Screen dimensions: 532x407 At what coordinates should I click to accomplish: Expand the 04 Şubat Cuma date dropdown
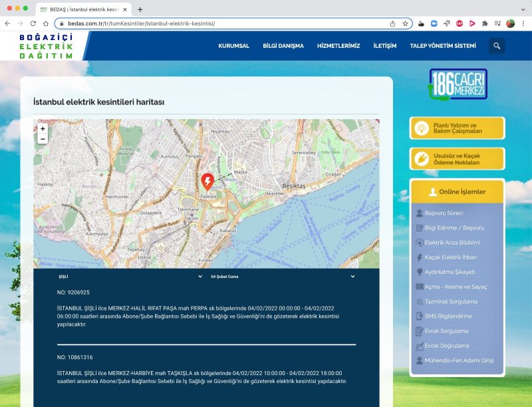click(283, 277)
